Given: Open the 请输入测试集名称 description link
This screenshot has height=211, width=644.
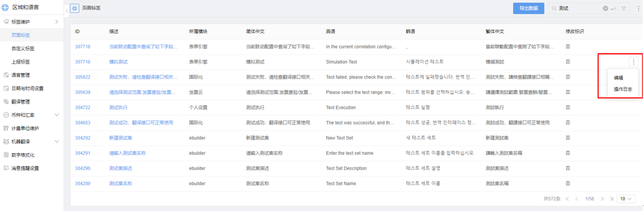Looking at the screenshot, I should tap(128, 153).
